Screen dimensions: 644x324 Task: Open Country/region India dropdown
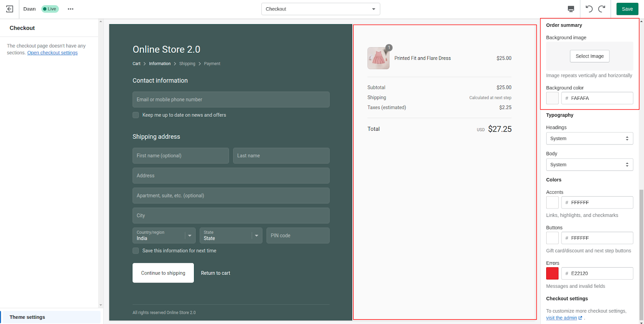coord(164,235)
